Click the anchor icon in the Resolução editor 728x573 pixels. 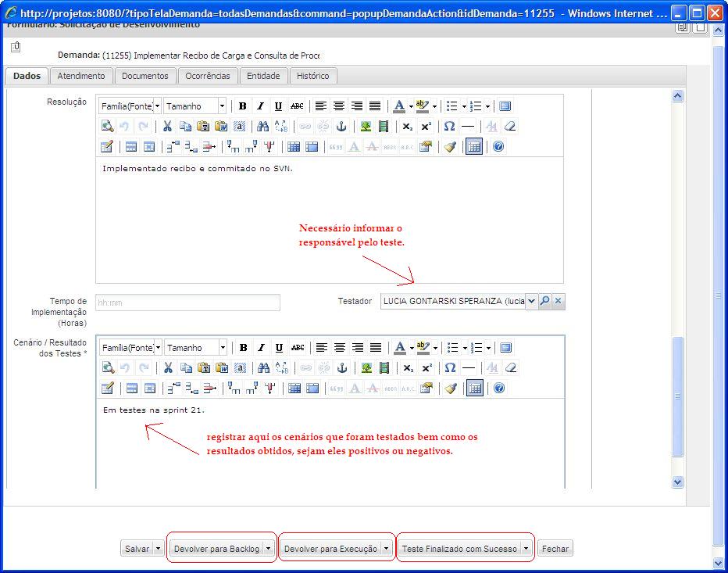[341, 127]
